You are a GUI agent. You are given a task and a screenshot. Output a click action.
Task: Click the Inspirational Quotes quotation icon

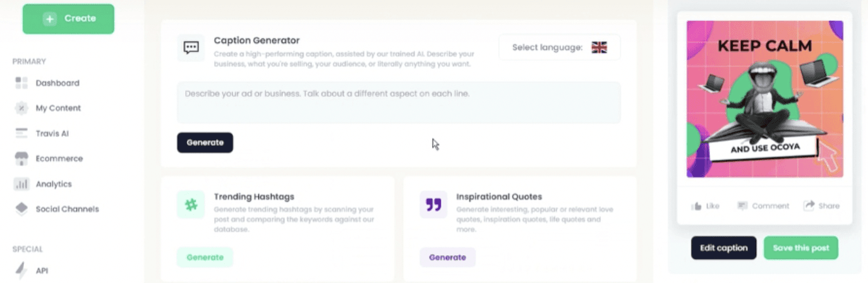(x=433, y=205)
